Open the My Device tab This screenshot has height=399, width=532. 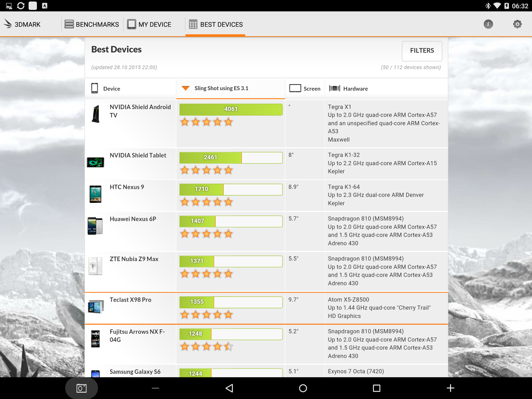(x=149, y=24)
